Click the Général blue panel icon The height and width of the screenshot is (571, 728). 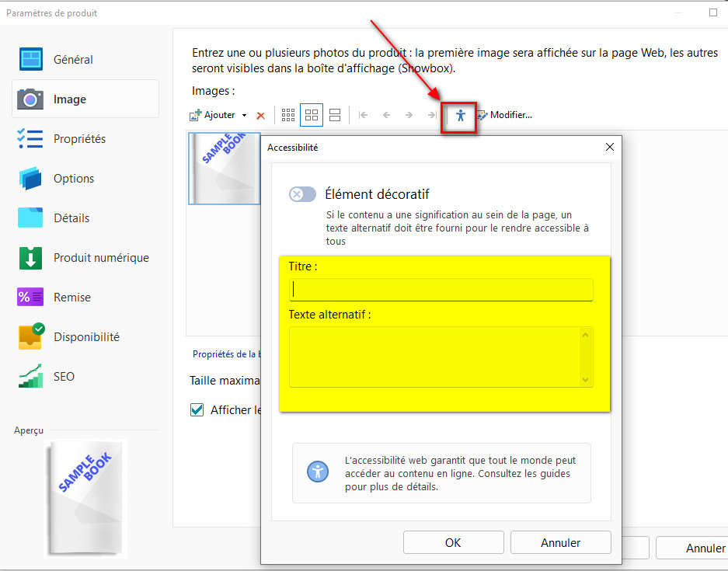[x=30, y=59]
